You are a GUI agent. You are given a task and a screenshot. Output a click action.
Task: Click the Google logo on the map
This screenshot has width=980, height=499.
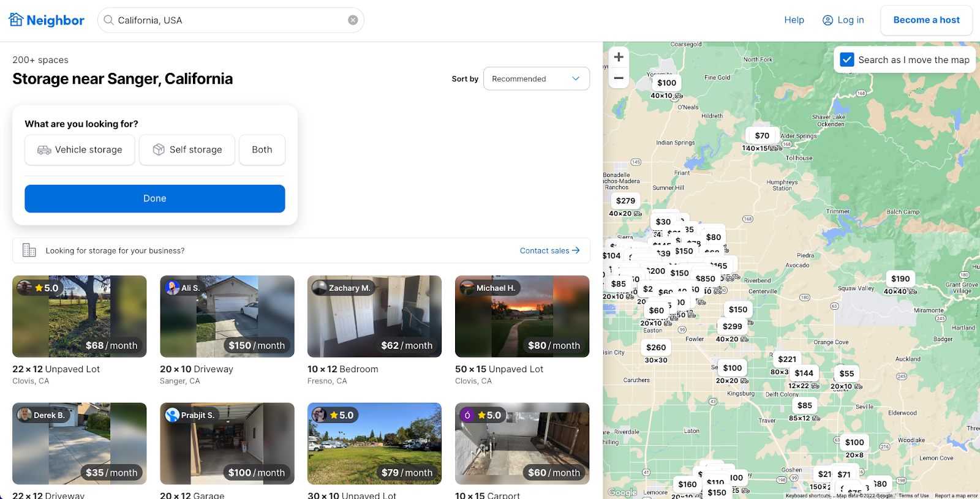coord(622,492)
